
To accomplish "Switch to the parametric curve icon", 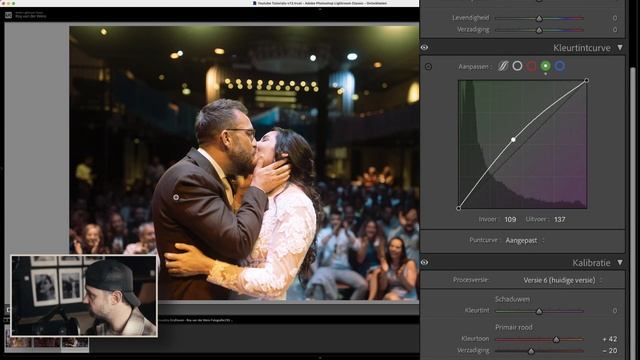I will point(503,66).
